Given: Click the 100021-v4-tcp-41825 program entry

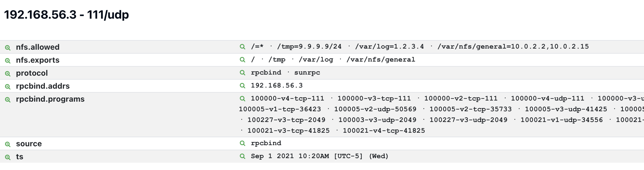Looking at the screenshot, I should click(x=384, y=131).
